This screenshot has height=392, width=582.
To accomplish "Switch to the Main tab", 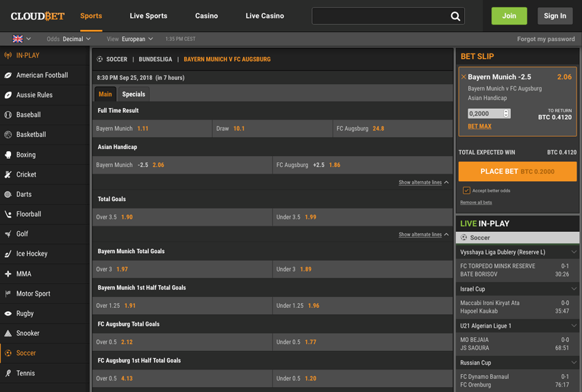I will point(105,94).
